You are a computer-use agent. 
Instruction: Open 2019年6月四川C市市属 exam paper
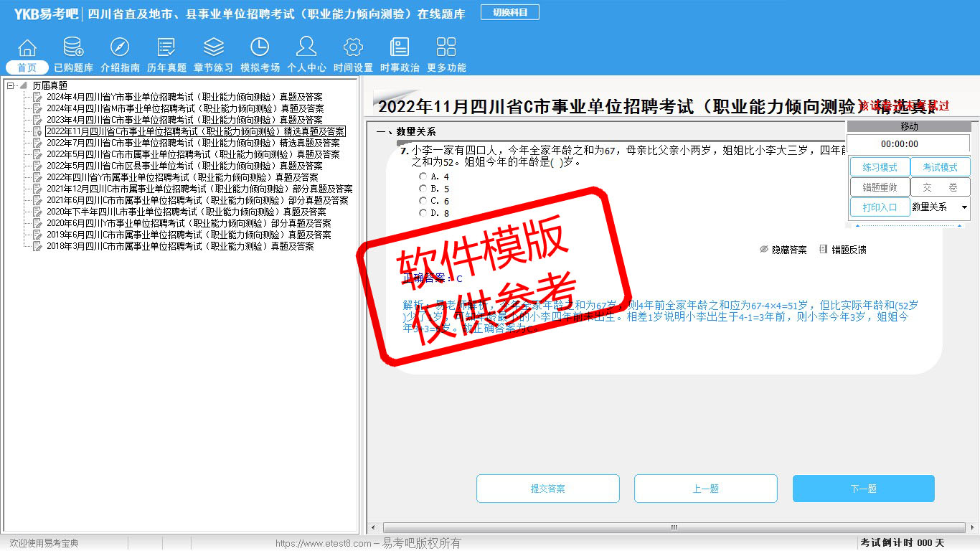189,235
